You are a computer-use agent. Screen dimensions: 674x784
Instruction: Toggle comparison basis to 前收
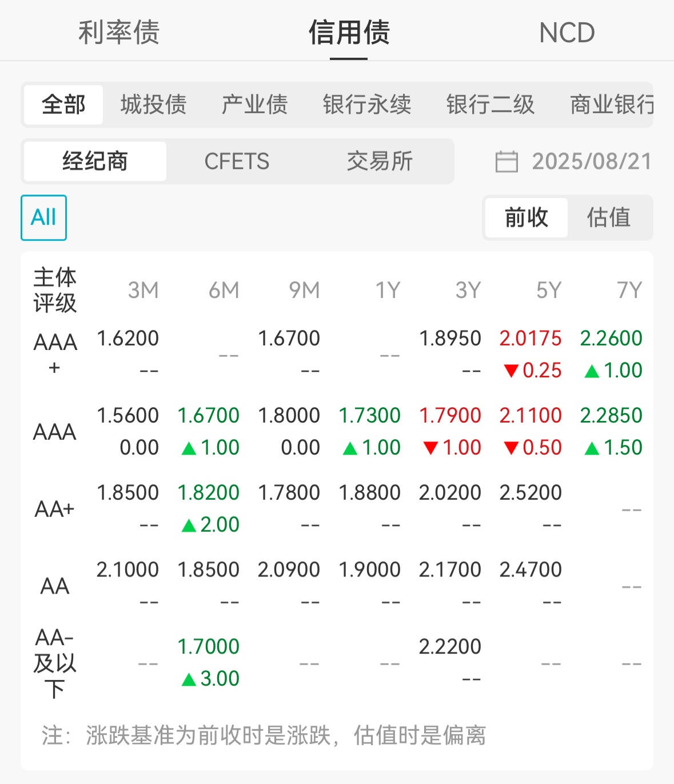tap(527, 217)
